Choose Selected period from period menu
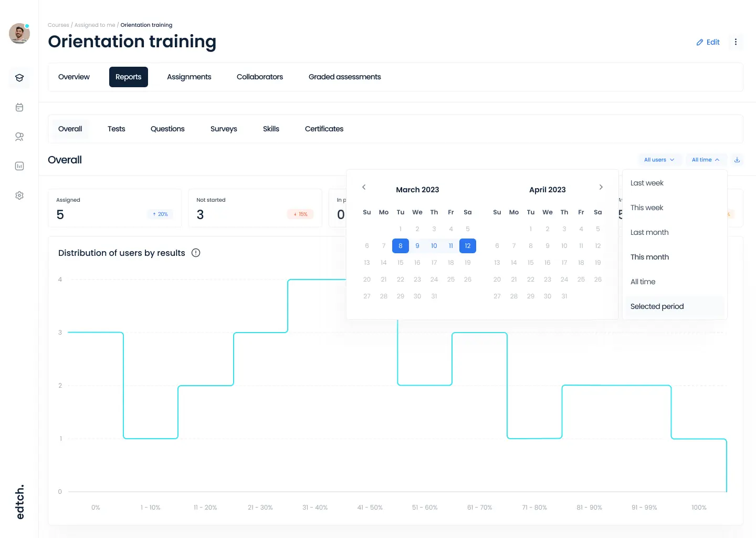Screen dimensions: 756x538 click(x=675, y=306)
